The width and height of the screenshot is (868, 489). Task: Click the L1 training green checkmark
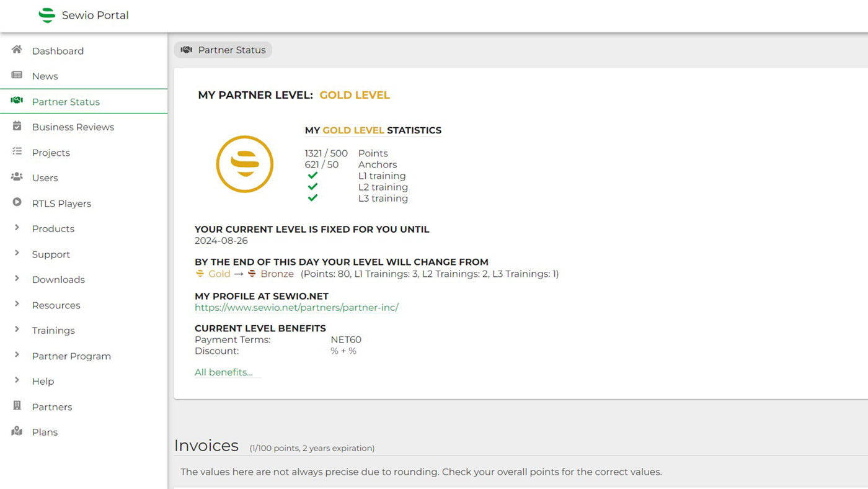pos(312,176)
